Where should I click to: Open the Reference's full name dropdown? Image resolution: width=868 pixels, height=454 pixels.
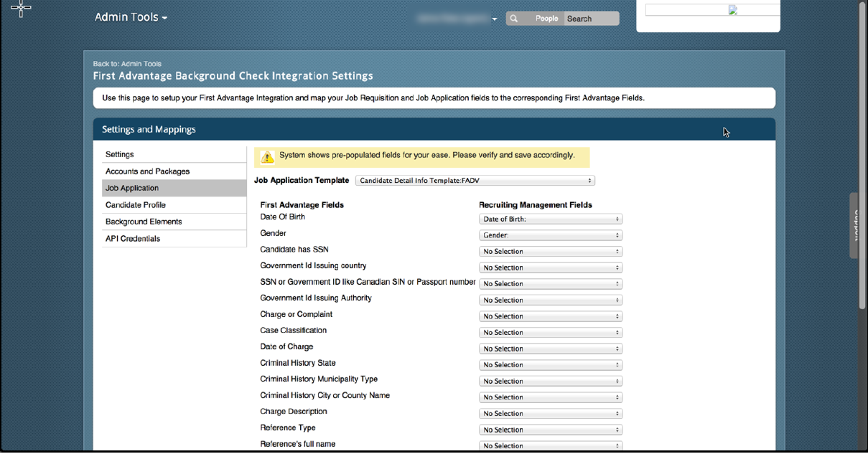pyautogui.click(x=551, y=446)
